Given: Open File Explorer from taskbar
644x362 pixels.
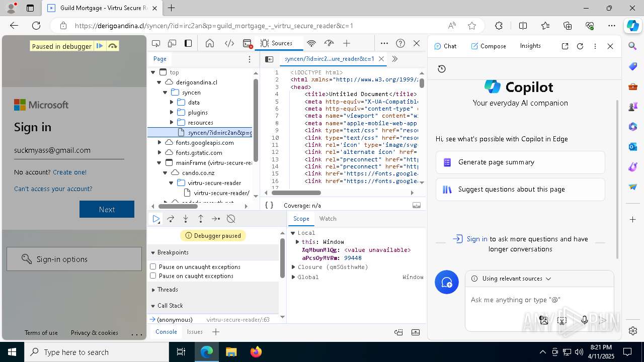Looking at the screenshot, I should tap(231, 352).
